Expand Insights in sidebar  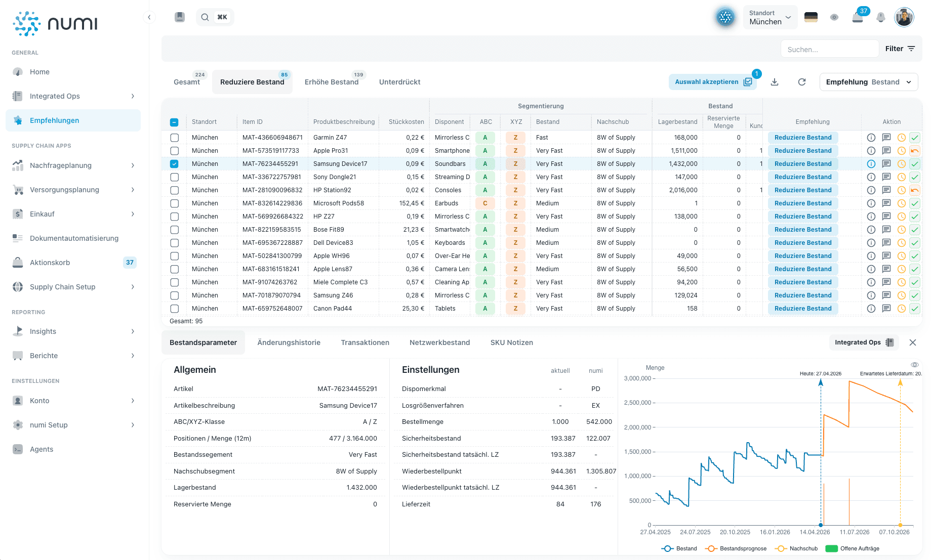point(73,331)
